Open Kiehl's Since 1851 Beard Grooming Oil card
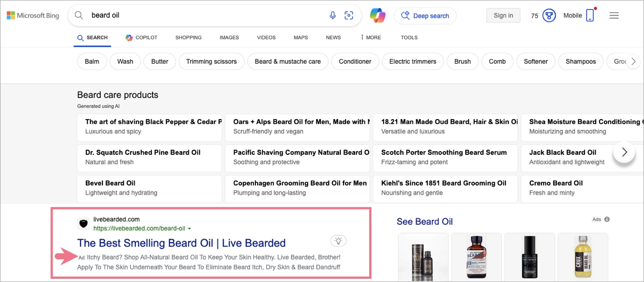Image resolution: width=644 pixels, height=282 pixels. pyautogui.click(x=445, y=188)
